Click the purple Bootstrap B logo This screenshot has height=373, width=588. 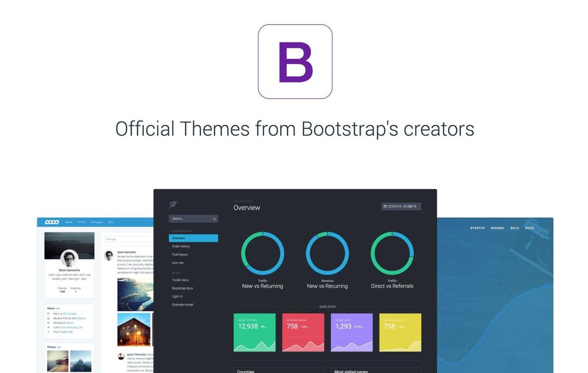295,62
